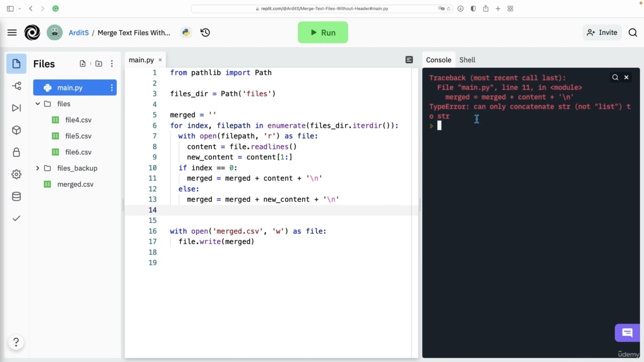Open the version control sidebar icon

coord(16,86)
